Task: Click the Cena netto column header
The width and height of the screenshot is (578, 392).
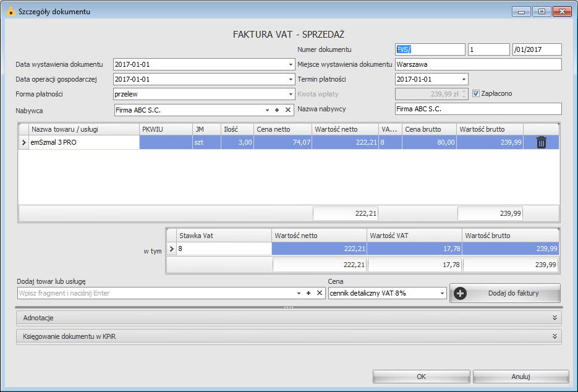Action: tap(283, 129)
